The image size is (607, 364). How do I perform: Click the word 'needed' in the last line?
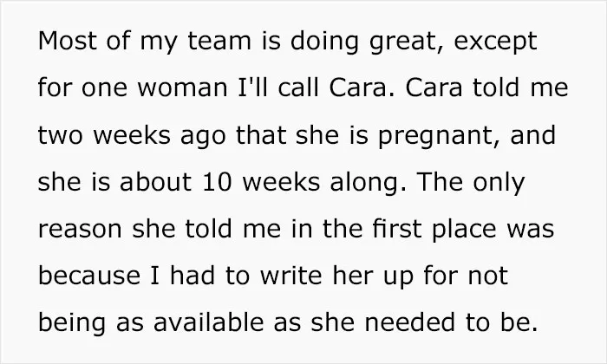(x=409, y=322)
